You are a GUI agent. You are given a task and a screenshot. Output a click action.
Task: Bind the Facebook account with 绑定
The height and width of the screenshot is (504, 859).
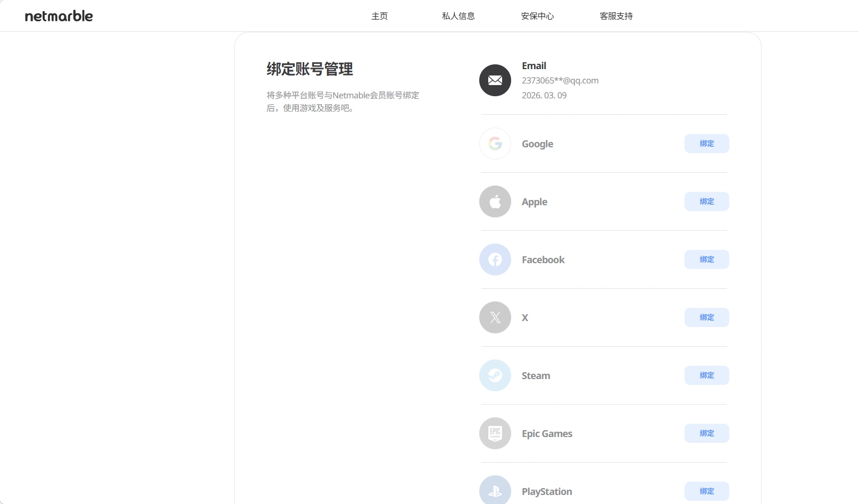click(707, 259)
